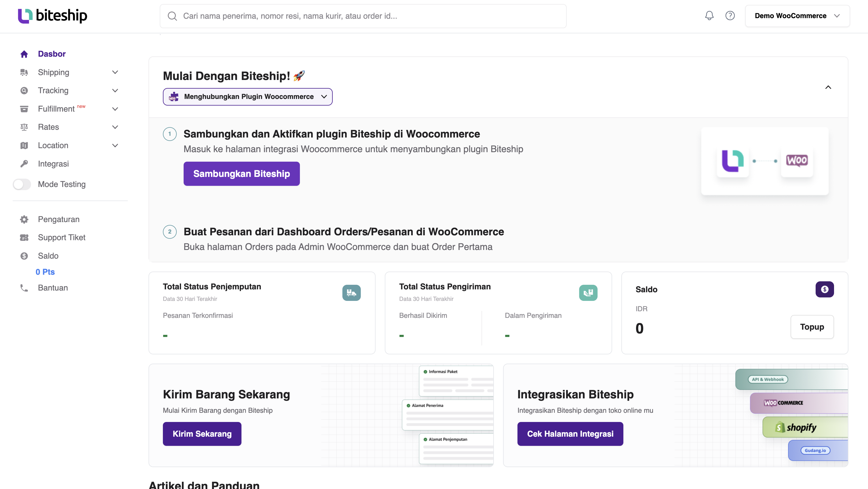Click the pickup truck icon in Penjemputan card
The width and height of the screenshot is (868, 489).
351,293
